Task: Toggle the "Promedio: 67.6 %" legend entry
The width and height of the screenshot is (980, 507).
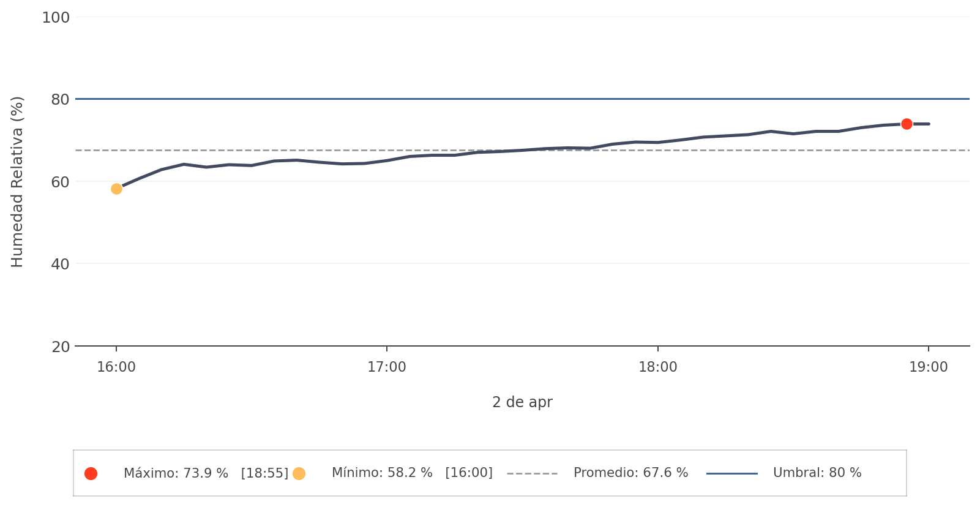Action: pos(630,473)
